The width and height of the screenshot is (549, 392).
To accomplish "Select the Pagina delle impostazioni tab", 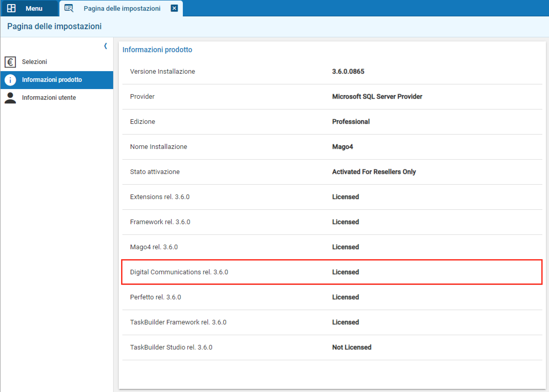I will click(121, 8).
